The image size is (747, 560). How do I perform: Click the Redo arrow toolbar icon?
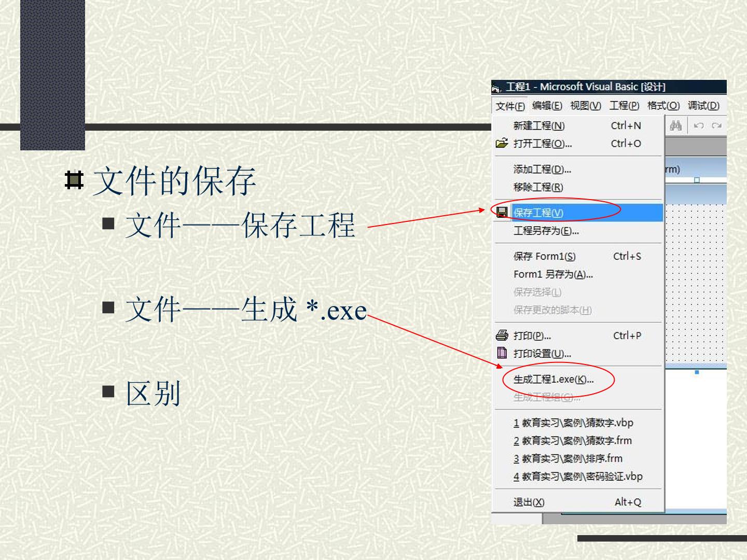click(716, 125)
